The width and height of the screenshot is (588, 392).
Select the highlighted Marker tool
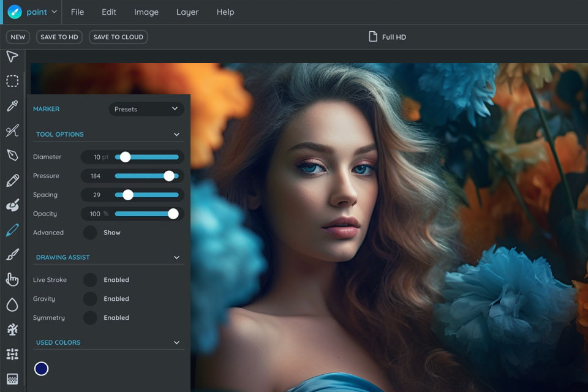point(12,229)
